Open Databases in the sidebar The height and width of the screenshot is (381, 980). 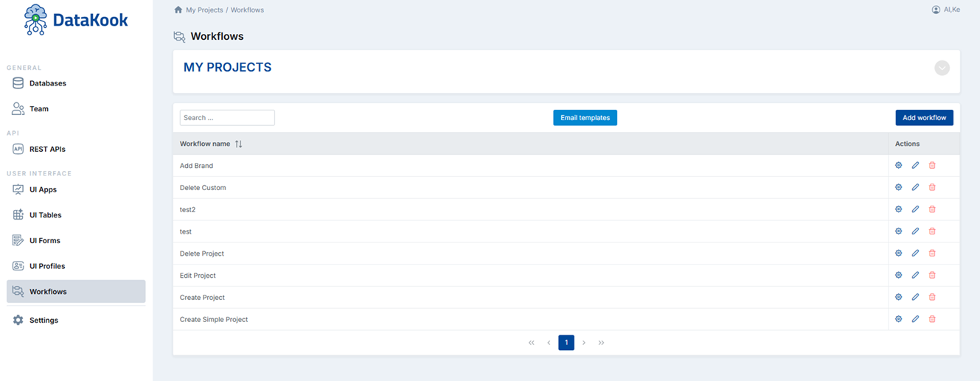[76, 83]
